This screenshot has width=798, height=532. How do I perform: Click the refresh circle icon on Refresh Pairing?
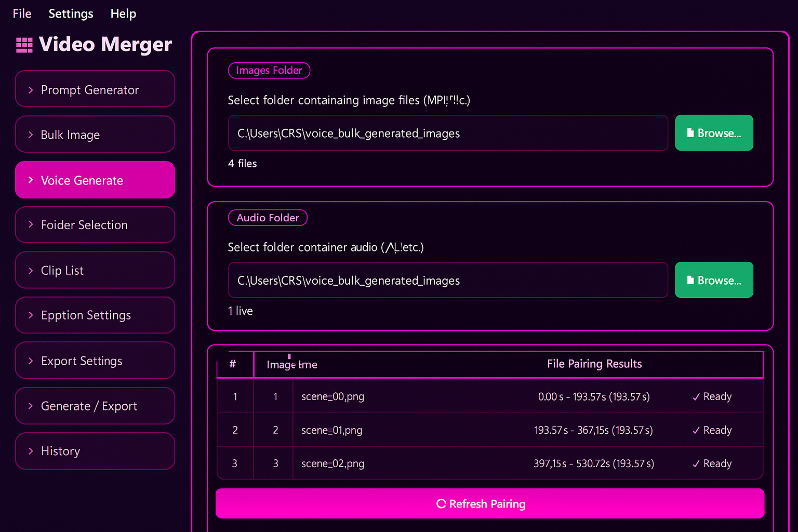[441, 503]
